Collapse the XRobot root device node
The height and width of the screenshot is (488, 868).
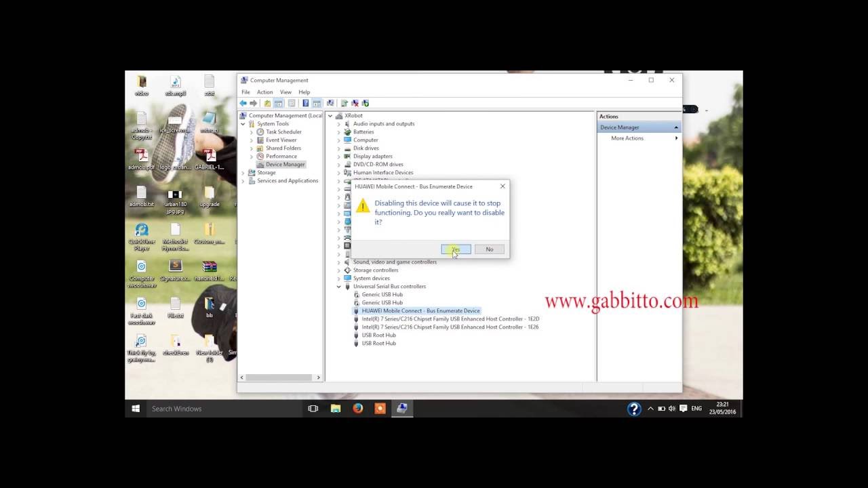330,116
